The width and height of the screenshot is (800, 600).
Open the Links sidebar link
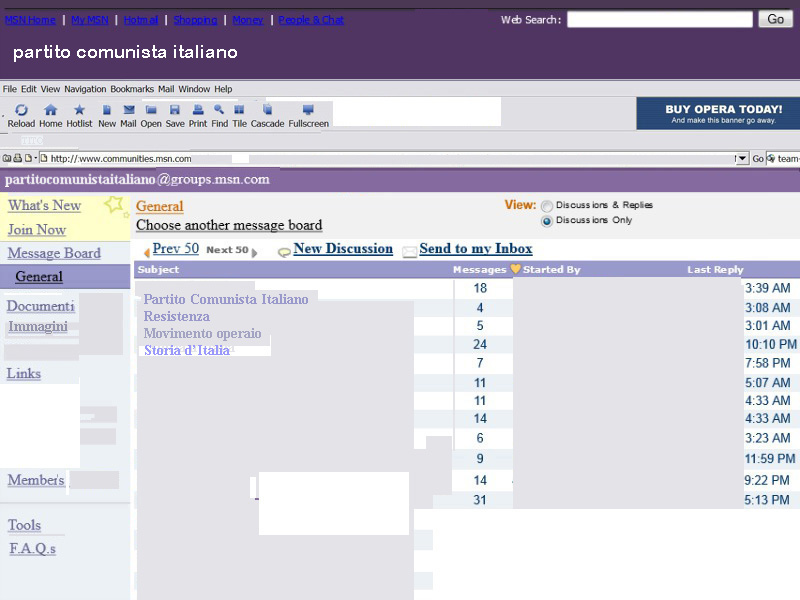23,373
